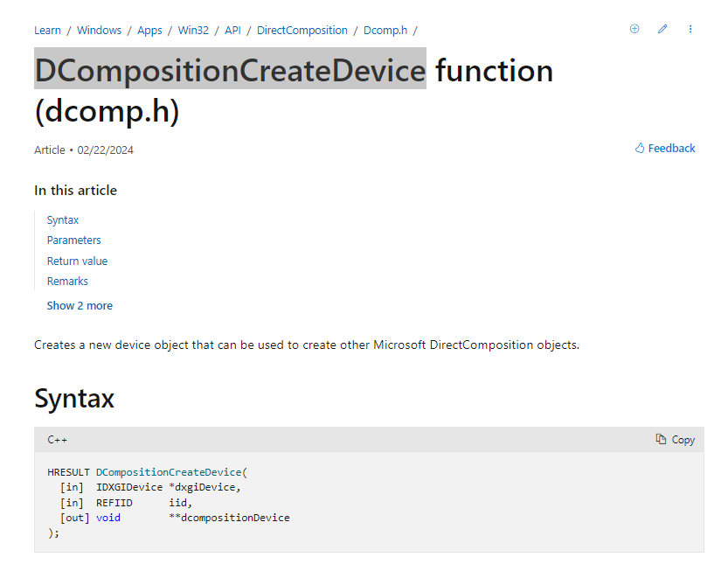This screenshot has height=585, width=728.
Task: Open the Apps breadcrumb link
Action: pos(149,31)
